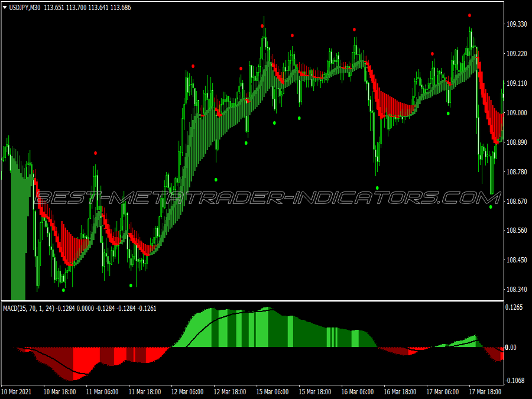Image resolution: width=532 pixels, height=399 pixels.
Task: Click the 15 Mar 18:00 time label
Action: click(315, 391)
